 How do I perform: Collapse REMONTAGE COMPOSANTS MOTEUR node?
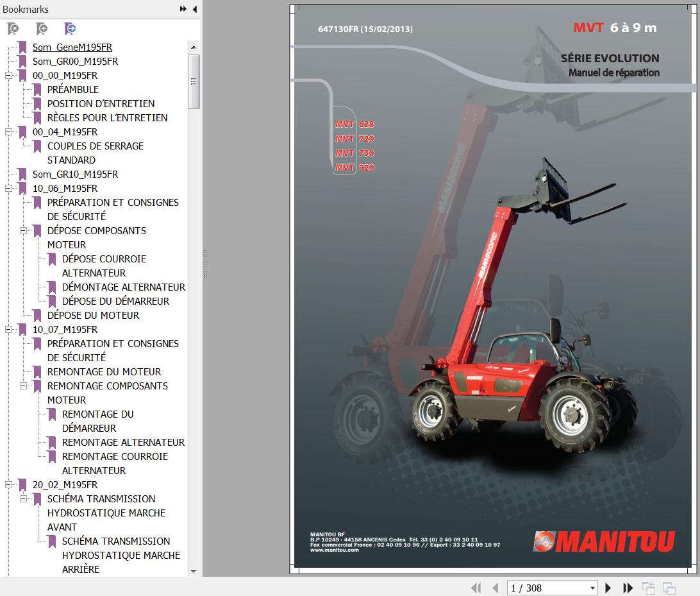pos(23,386)
